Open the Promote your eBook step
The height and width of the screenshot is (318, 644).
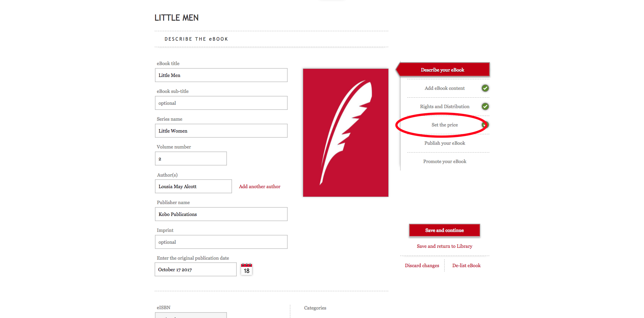444,161
